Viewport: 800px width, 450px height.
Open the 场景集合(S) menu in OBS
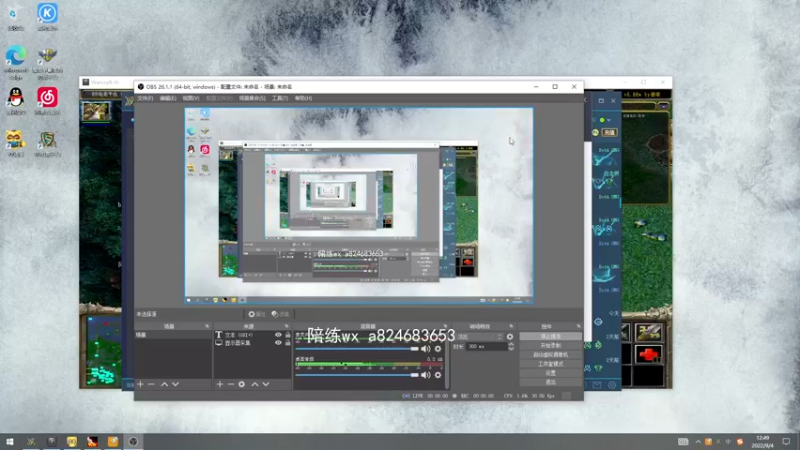click(x=252, y=98)
